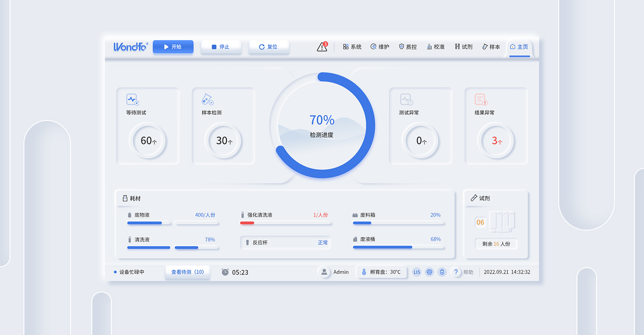This screenshot has height=335, width=644.
Task: Click the test abnormal (测试异常) icon
Action: [x=406, y=100]
